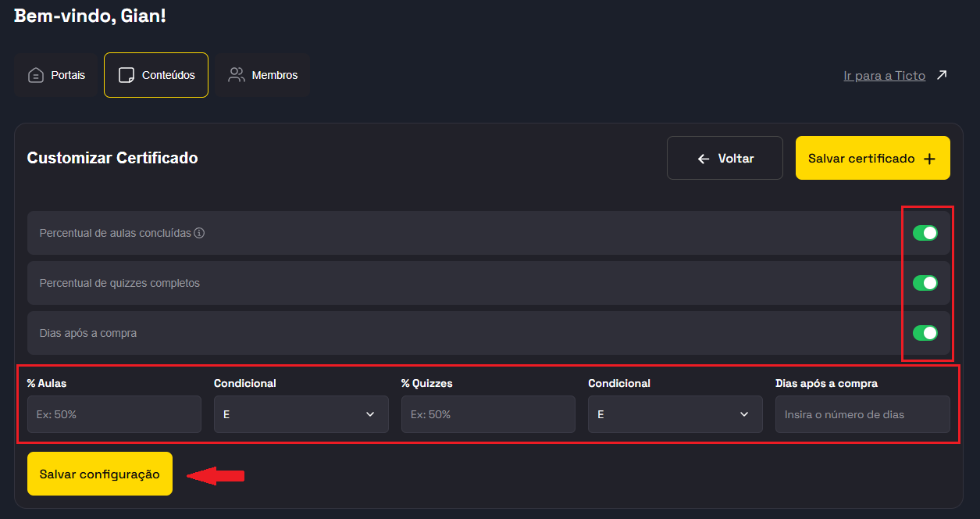Focus the % Aulas input field
Screen dimensions: 980x519
click(114, 414)
